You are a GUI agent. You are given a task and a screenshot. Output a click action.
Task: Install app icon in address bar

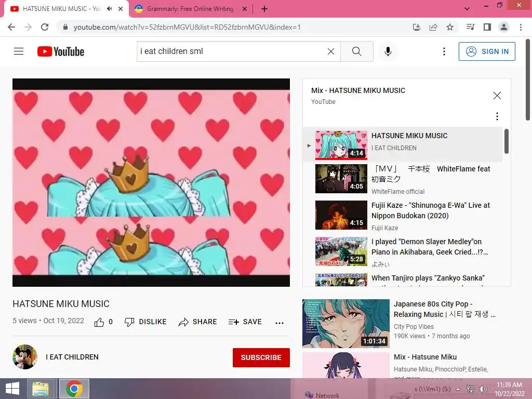416,27
